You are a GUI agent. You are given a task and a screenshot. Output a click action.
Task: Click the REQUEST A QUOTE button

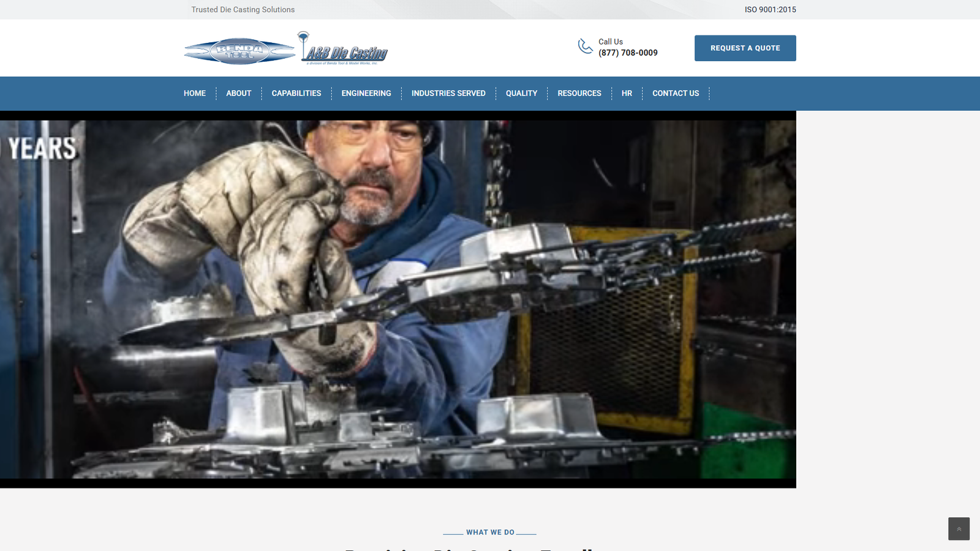coord(745,48)
